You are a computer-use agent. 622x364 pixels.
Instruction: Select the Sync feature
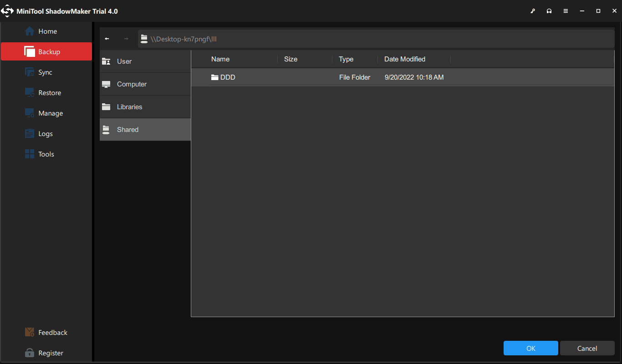46,72
